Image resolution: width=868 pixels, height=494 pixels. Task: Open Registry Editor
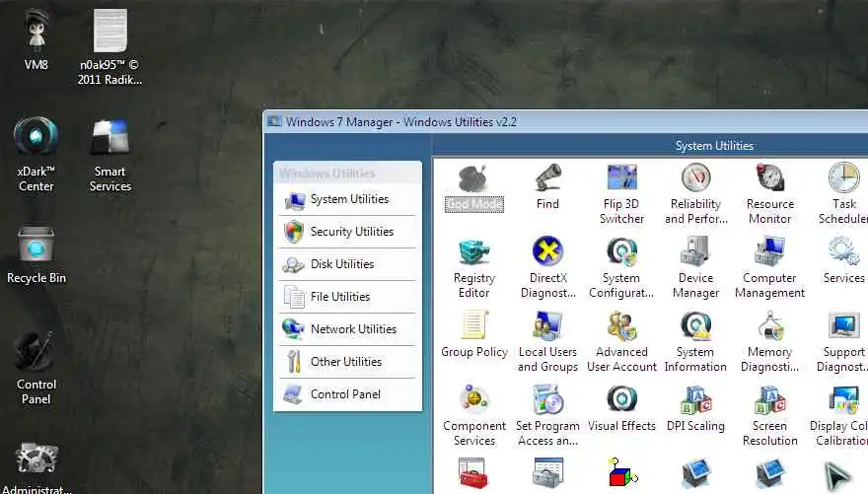(473, 268)
